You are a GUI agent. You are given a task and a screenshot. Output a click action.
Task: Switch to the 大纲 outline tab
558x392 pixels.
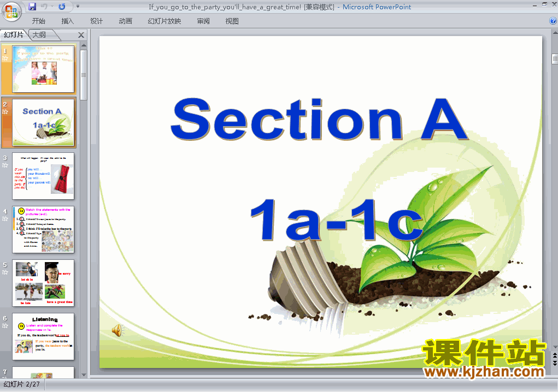pos(39,34)
